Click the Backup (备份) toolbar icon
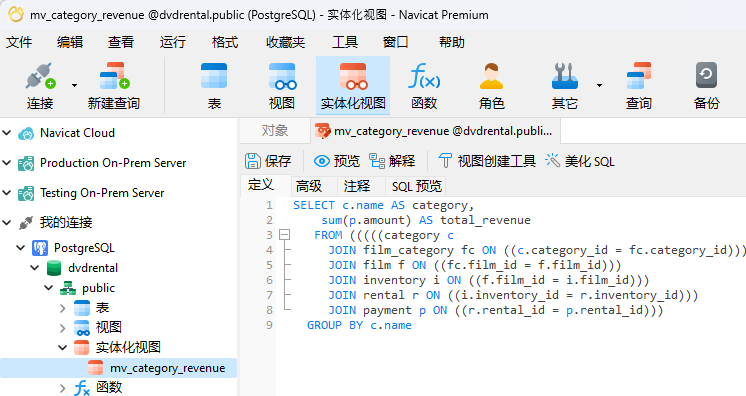The width and height of the screenshot is (746, 396). [707, 75]
